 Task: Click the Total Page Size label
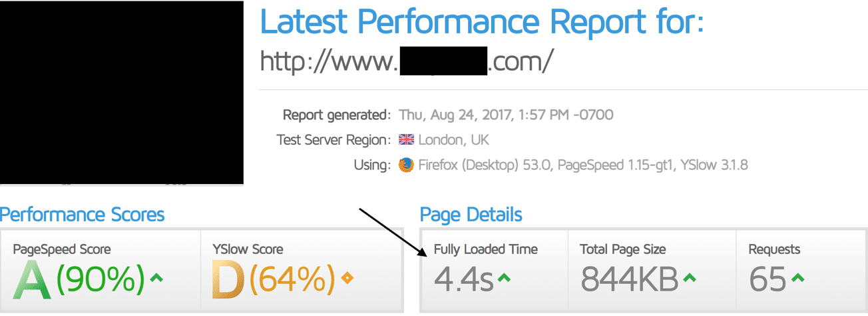[623, 249]
